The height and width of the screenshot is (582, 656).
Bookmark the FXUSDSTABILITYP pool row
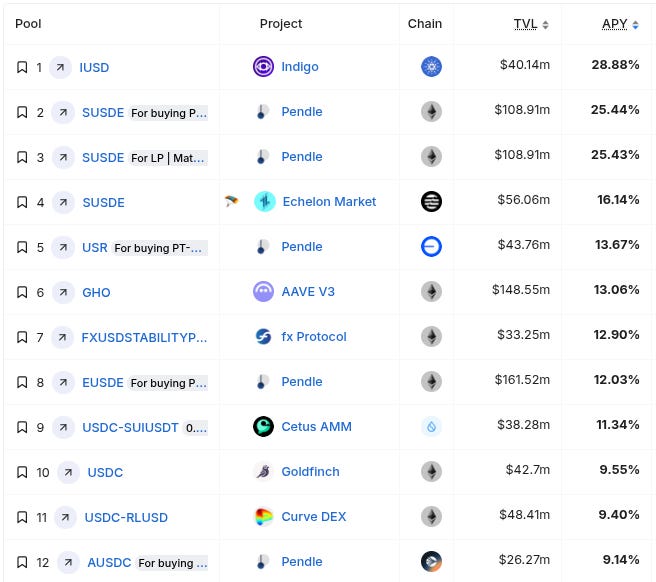pos(22,337)
